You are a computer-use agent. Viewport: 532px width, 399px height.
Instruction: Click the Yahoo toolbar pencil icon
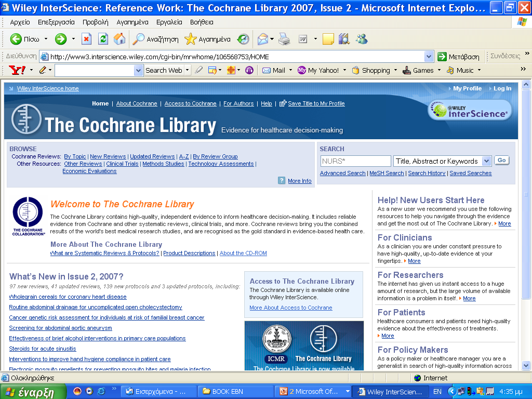click(43, 70)
